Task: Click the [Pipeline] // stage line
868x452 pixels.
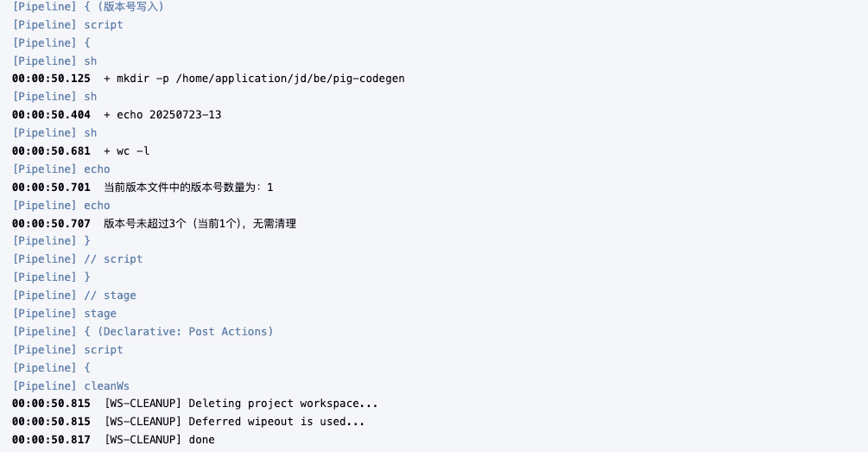Action: pos(74,296)
